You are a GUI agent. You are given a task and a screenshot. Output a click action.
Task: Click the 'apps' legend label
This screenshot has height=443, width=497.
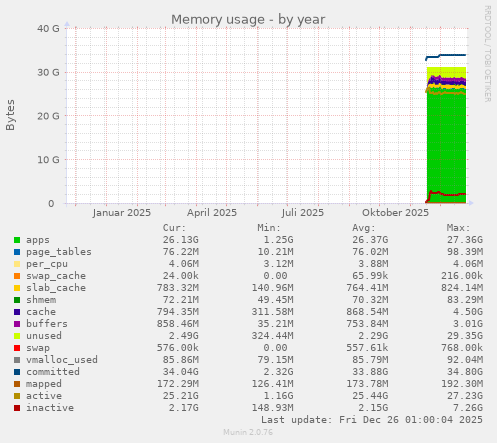click(x=38, y=240)
